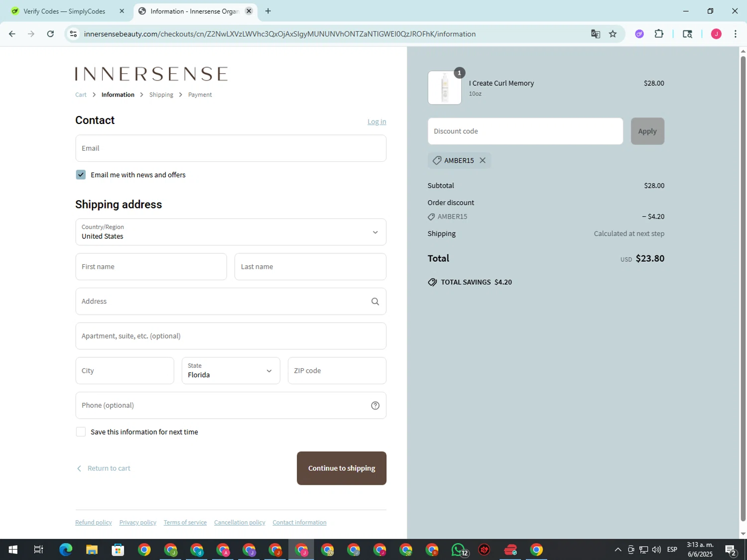
Task: Open the Contact information link
Action: pyautogui.click(x=299, y=522)
